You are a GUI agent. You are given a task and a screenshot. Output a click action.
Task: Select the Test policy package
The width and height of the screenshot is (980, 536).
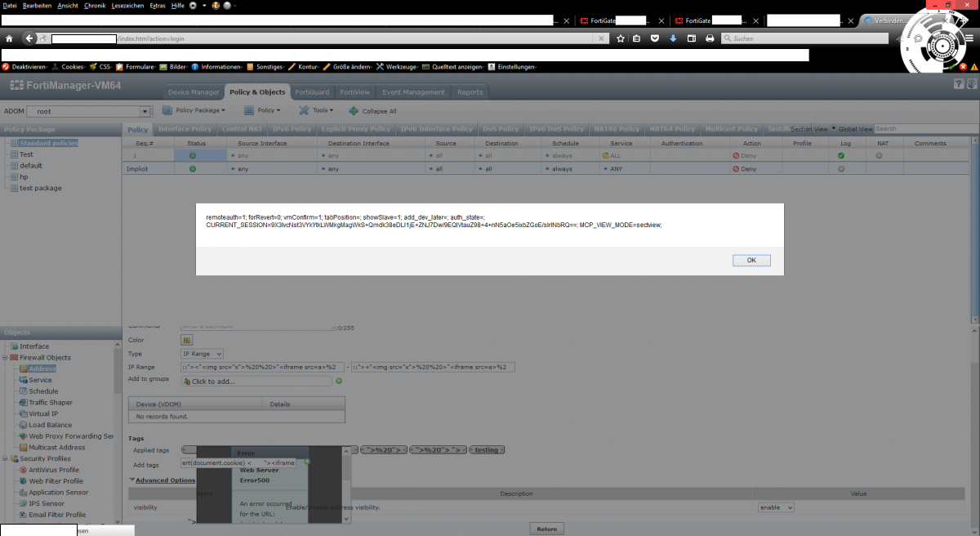(26, 154)
